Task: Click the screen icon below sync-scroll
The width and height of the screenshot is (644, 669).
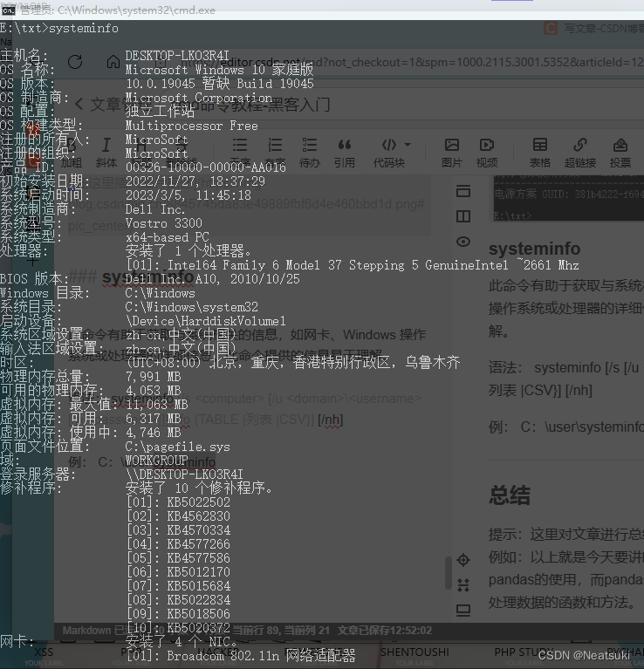Action: click(463, 611)
